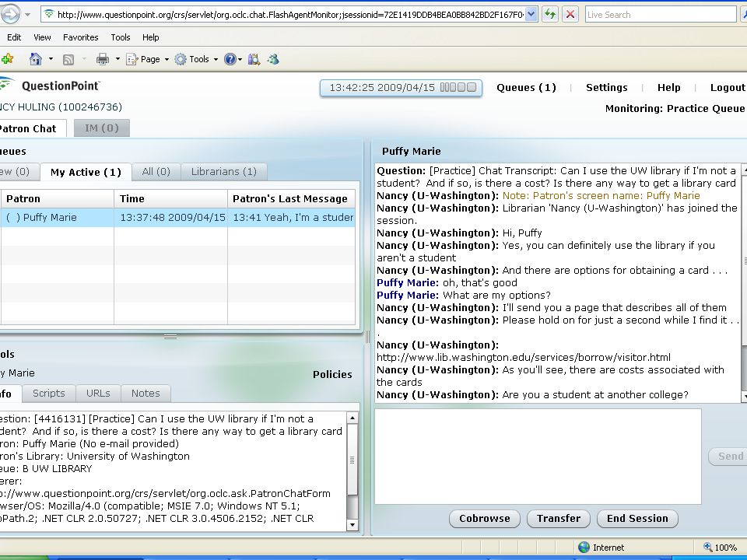Click the chat transcript scroll down arrow
Image resolution: width=747 pixels, height=560 pixels.
(744, 396)
